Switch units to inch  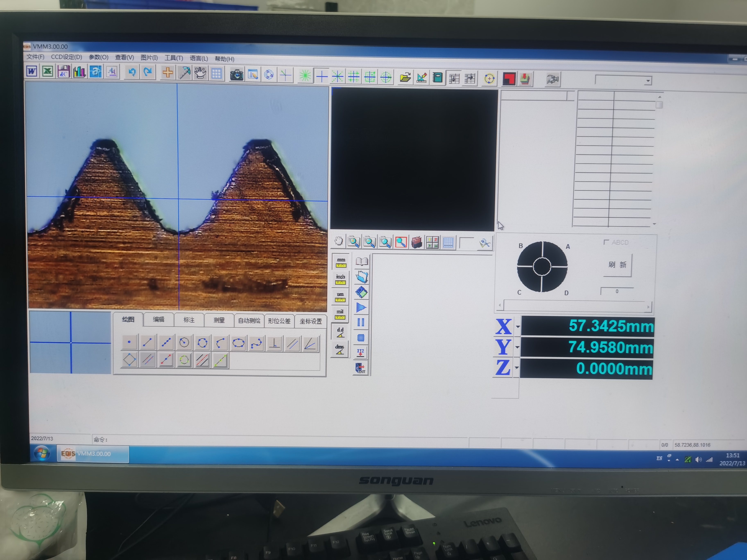tap(340, 280)
